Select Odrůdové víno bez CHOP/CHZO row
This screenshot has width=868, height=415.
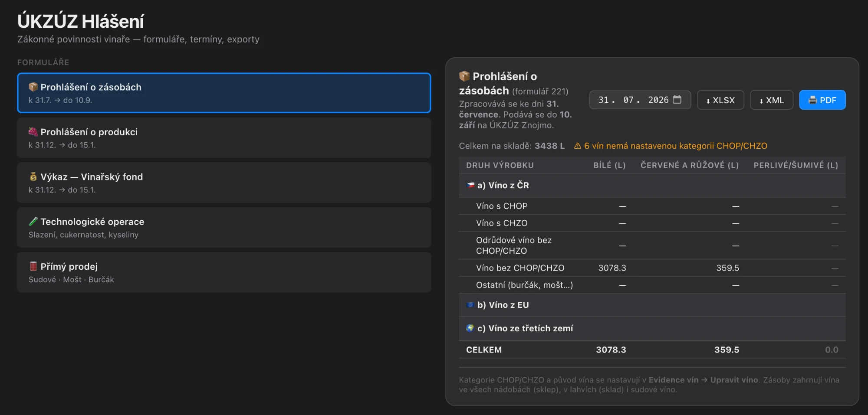click(652, 245)
